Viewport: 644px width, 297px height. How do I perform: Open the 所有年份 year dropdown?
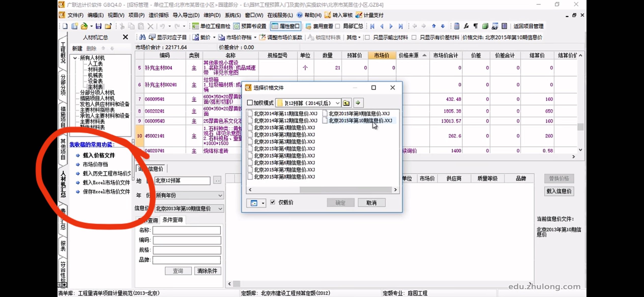(220, 195)
